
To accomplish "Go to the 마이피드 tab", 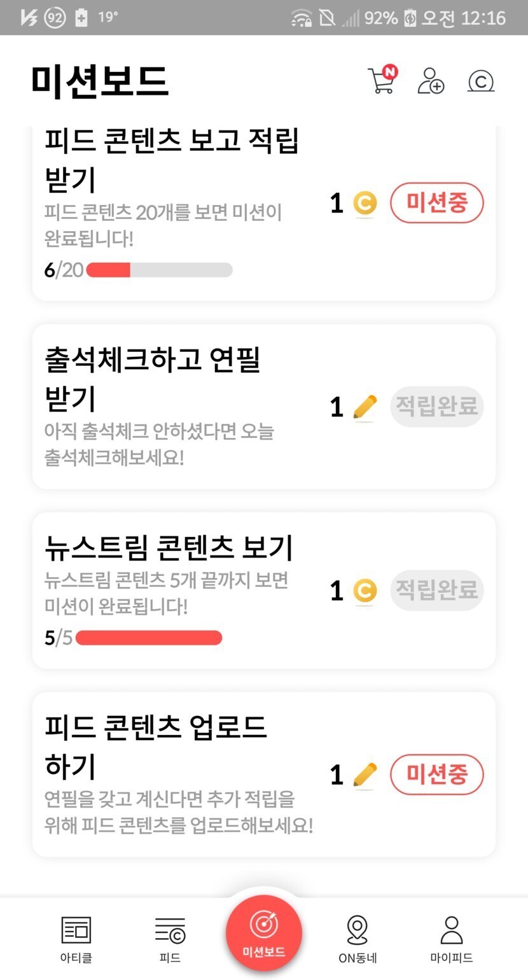I will [451, 939].
